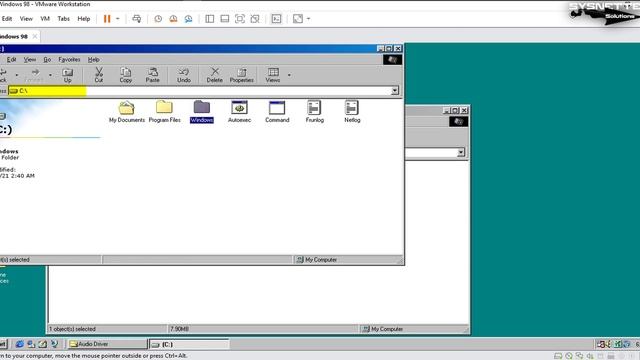Switch to Audio Driver taskbar button
Viewport: 640px width, 360px height.
[x=107, y=344]
